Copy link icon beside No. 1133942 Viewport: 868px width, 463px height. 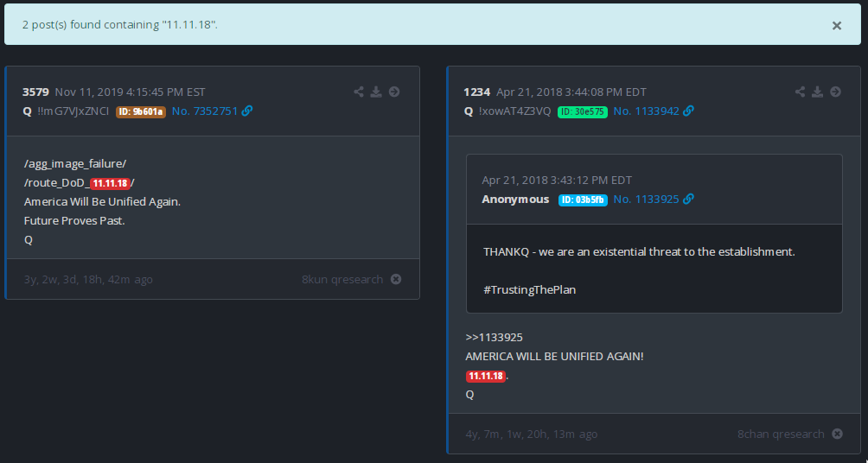pyautogui.click(x=688, y=111)
